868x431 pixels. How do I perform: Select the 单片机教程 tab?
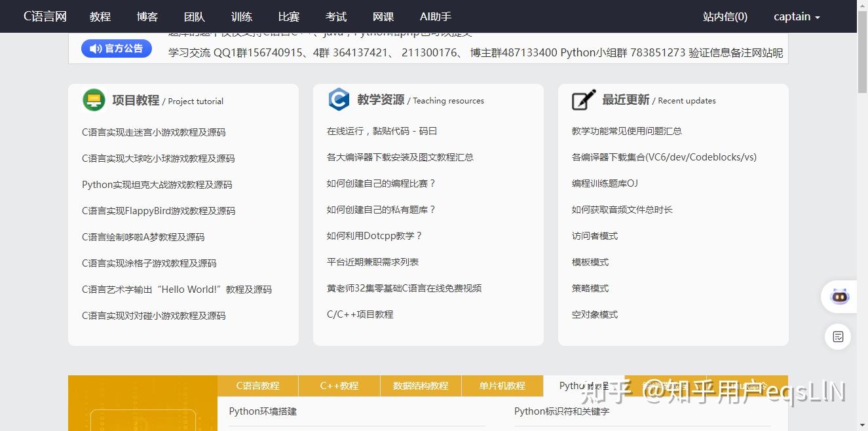point(502,386)
